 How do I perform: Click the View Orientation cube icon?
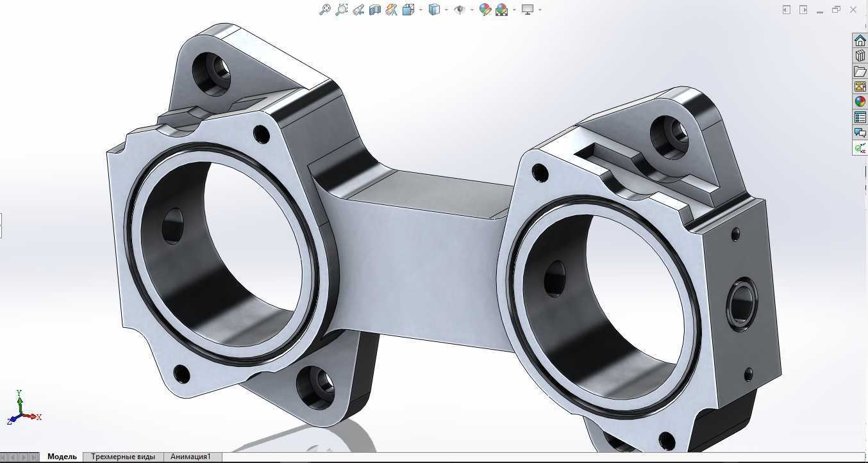click(408, 10)
